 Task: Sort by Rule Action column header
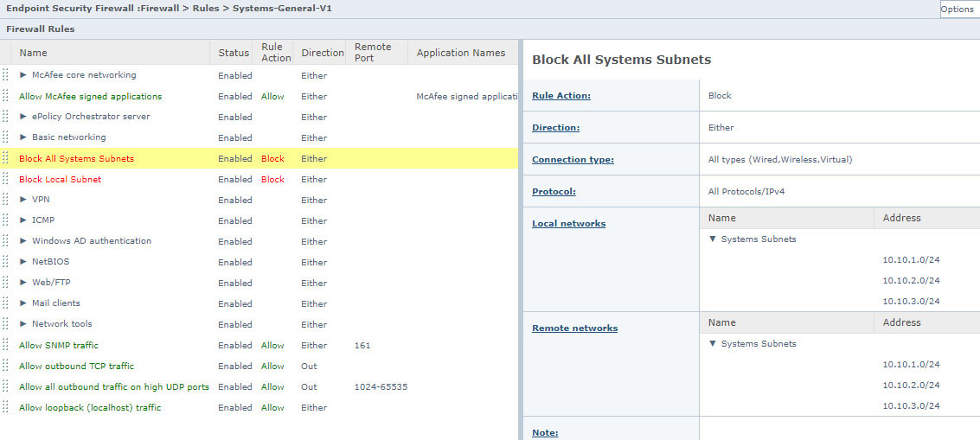276,53
